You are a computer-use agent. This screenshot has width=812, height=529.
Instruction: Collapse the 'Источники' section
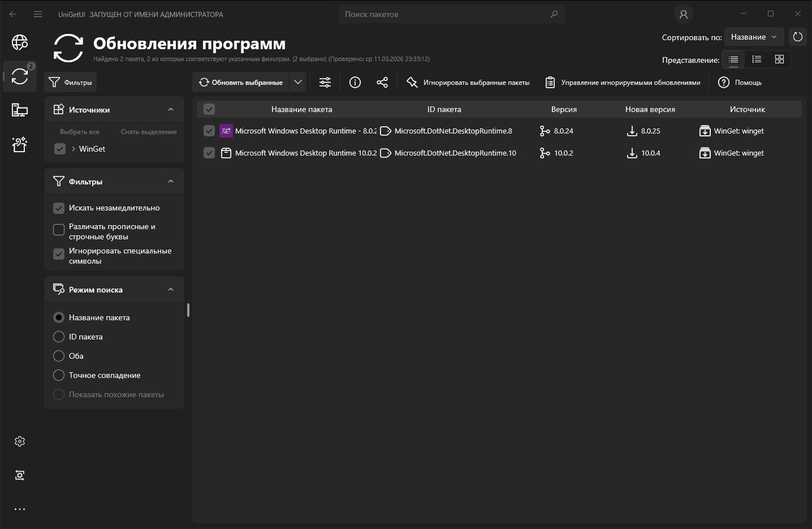tap(171, 110)
